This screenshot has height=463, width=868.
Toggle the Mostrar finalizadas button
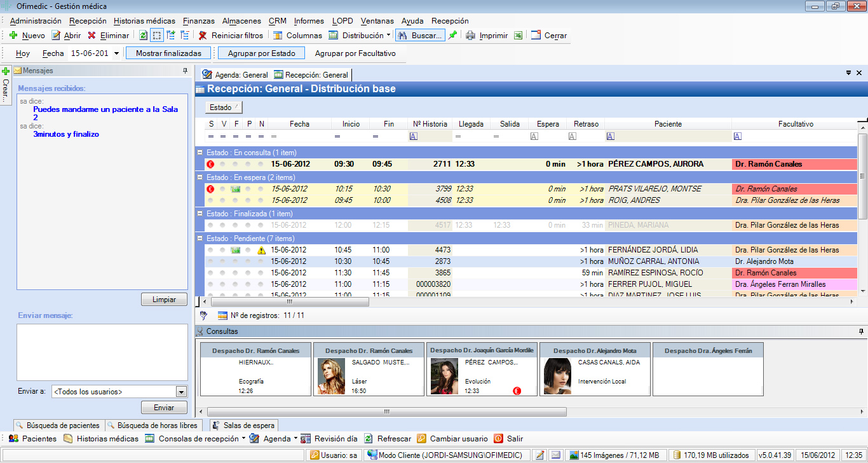[x=168, y=53]
